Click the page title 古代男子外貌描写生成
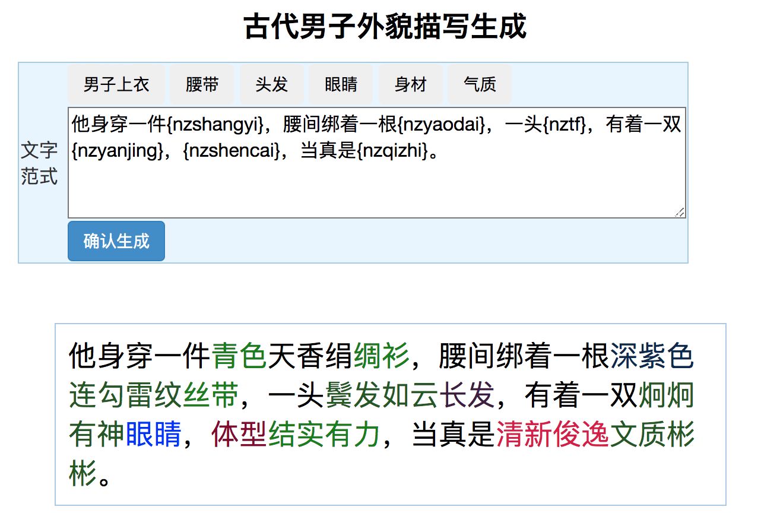761x532 pixels. point(385,27)
